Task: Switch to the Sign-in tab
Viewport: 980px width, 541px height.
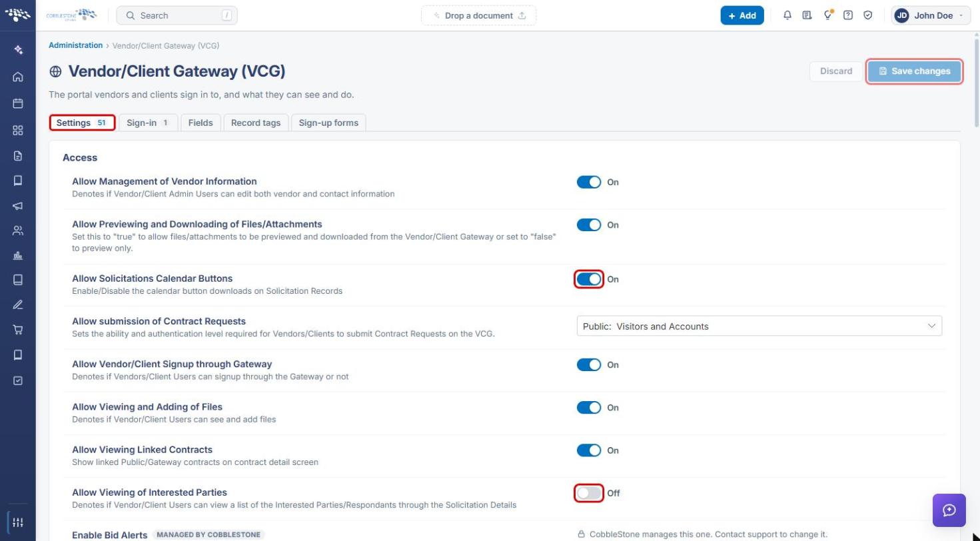Action: point(148,123)
